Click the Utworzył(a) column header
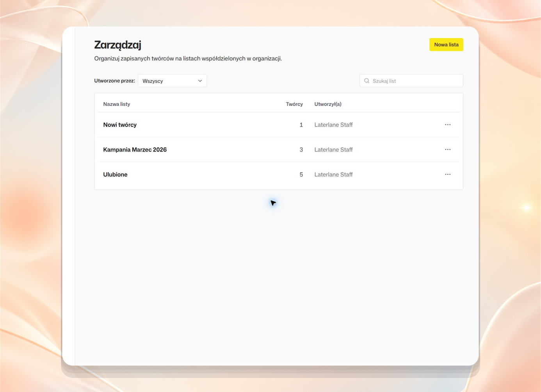This screenshot has width=541, height=392. (328, 104)
